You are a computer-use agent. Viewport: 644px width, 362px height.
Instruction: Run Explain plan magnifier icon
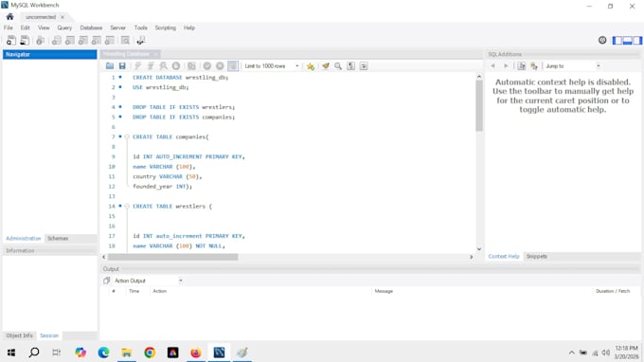[x=163, y=65]
